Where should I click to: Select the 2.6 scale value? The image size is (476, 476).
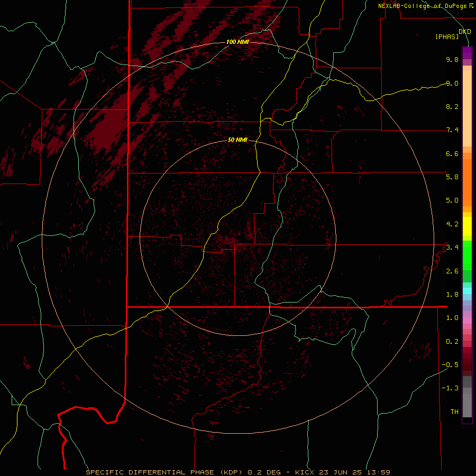[x=452, y=271]
